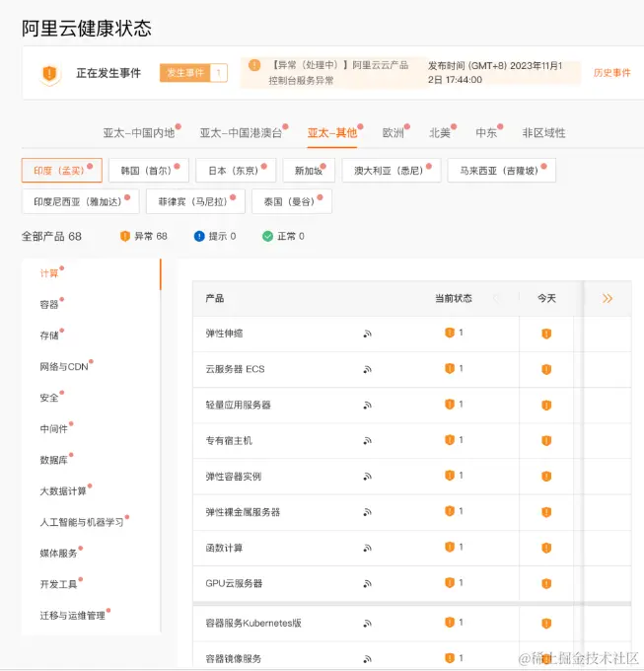The width and height of the screenshot is (644, 671).
Task: Click the RSS subscribe icon for 容器服务Kubernetes版
Action: [367, 624]
